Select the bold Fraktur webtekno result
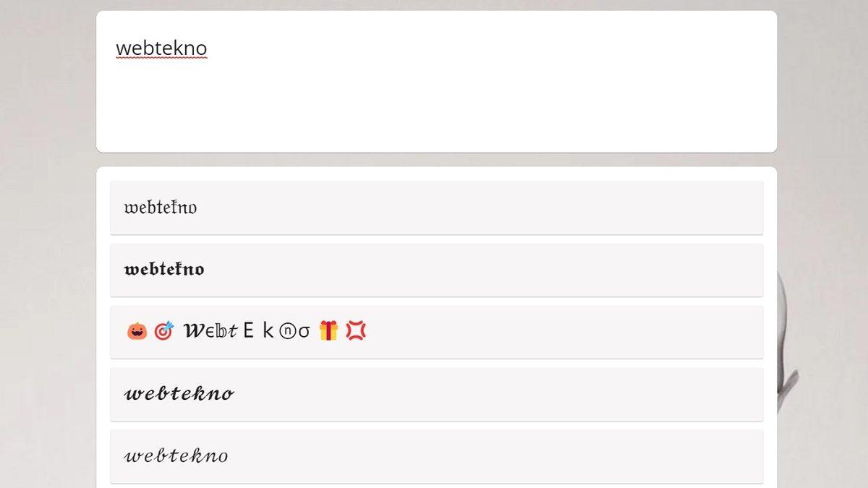Screen dimensions: 868x488 (x=164, y=270)
